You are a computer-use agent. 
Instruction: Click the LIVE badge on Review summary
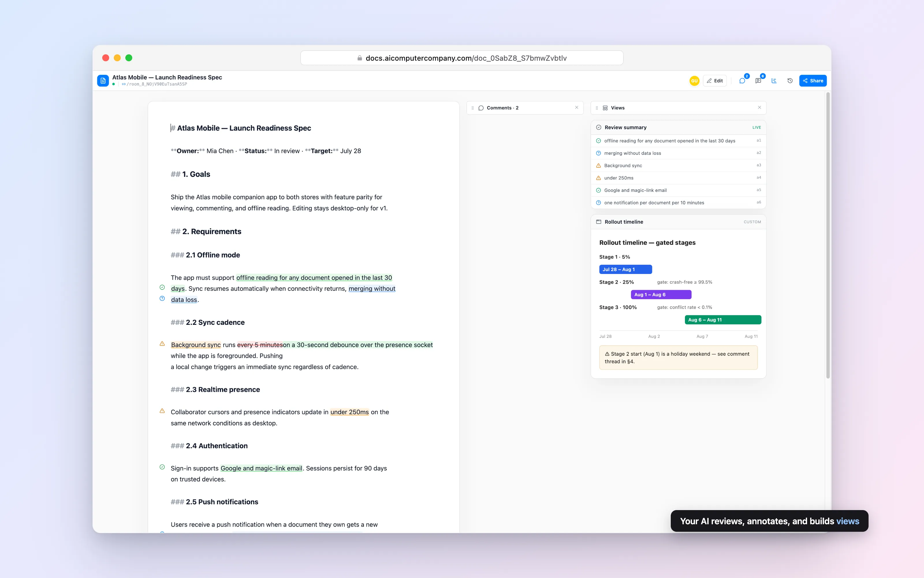[x=757, y=127]
